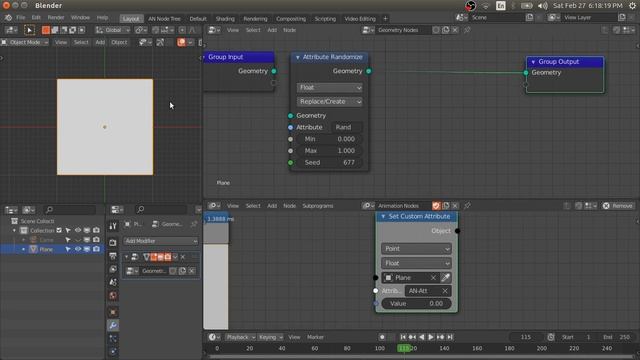The width and height of the screenshot is (640, 360).
Task: Open the Object properties tab
Action: click(113, 312)
